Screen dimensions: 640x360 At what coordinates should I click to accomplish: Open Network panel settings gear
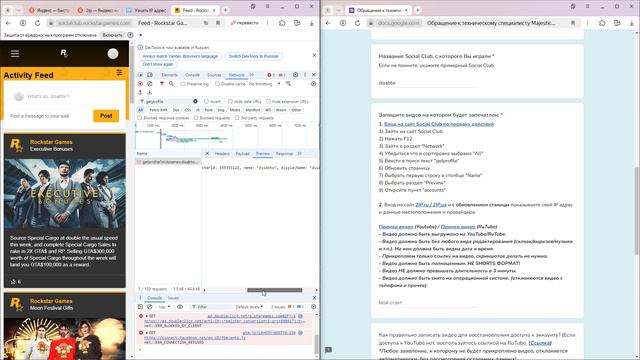[x=313, y=84]
